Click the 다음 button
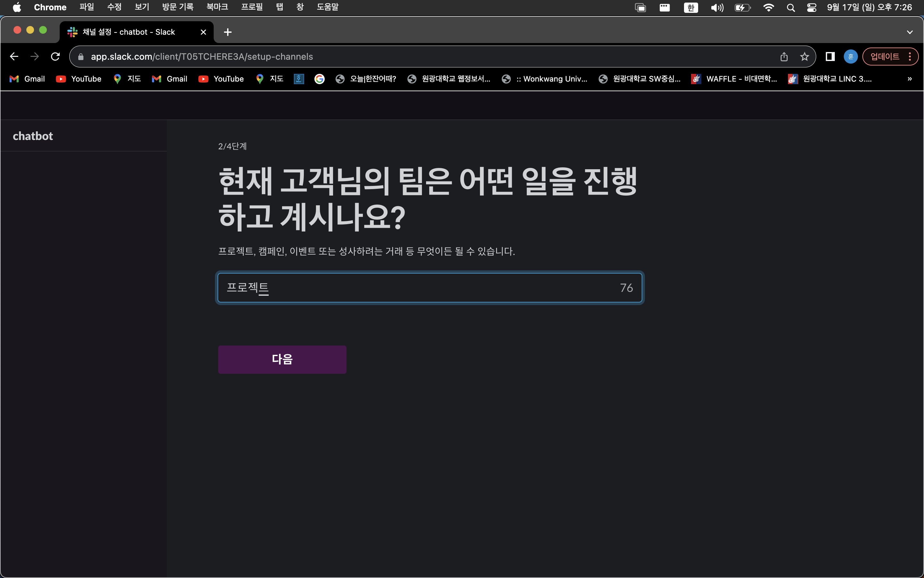The image size is (924, 578). coord(282,359)
